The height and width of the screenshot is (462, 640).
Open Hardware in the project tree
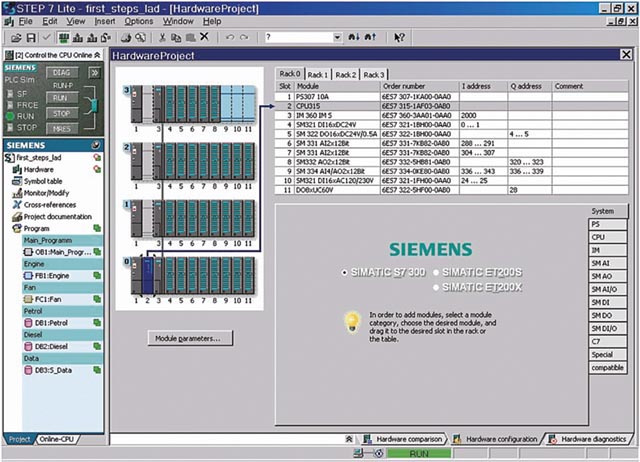[x=38, y=169]
